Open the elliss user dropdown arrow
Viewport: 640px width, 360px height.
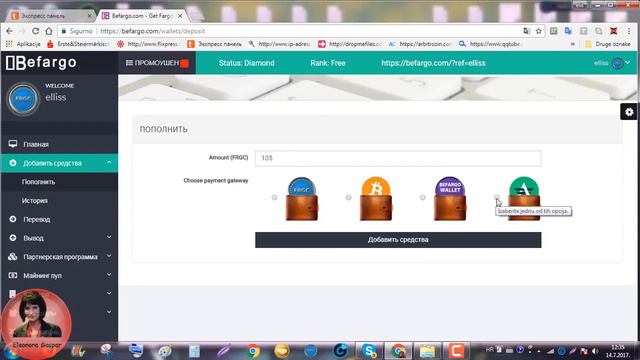[628, 63]
